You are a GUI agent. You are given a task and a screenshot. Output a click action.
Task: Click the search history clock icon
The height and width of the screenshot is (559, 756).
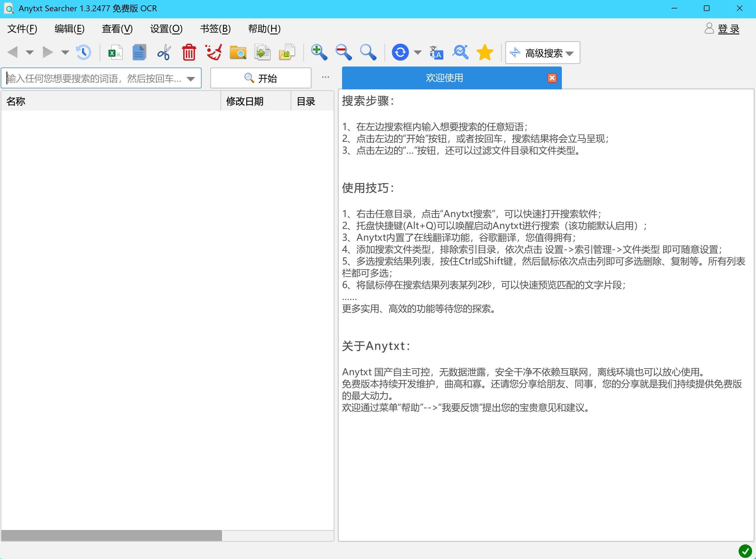click(x=83, y=52)
